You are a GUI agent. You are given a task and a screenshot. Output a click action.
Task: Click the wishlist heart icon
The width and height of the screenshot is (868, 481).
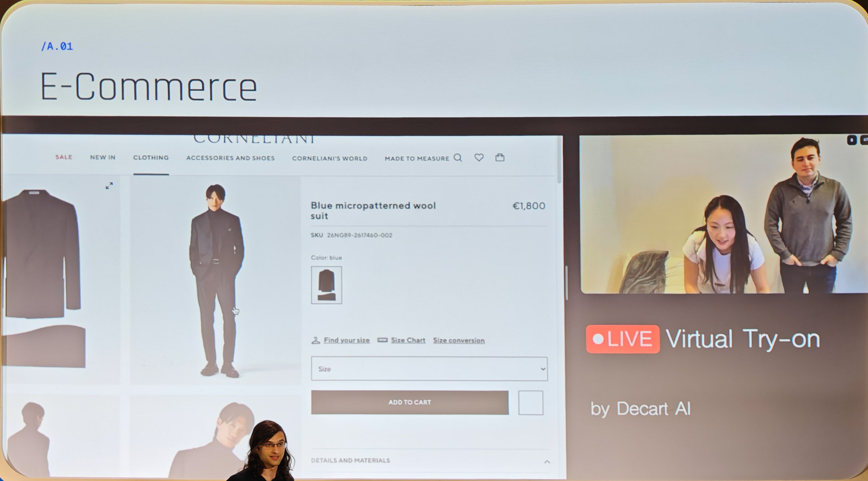pyautogui.click(x=479, y=158)
